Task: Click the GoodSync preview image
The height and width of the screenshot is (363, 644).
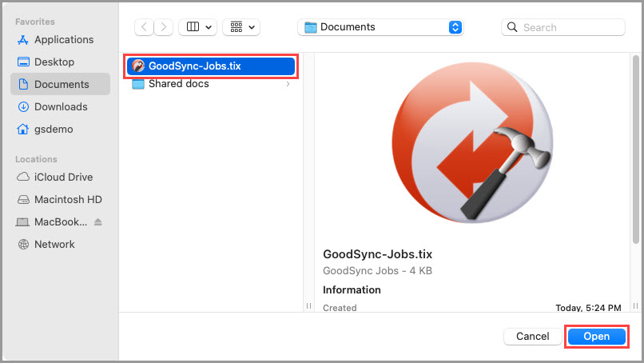Action: click(472, 142)
